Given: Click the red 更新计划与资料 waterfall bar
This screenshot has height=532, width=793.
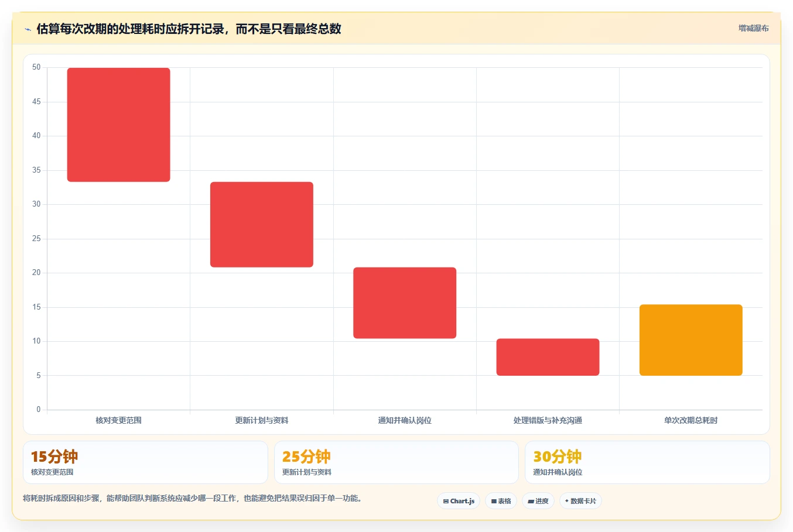Looking at the screenshot, I should pos(262,225).
